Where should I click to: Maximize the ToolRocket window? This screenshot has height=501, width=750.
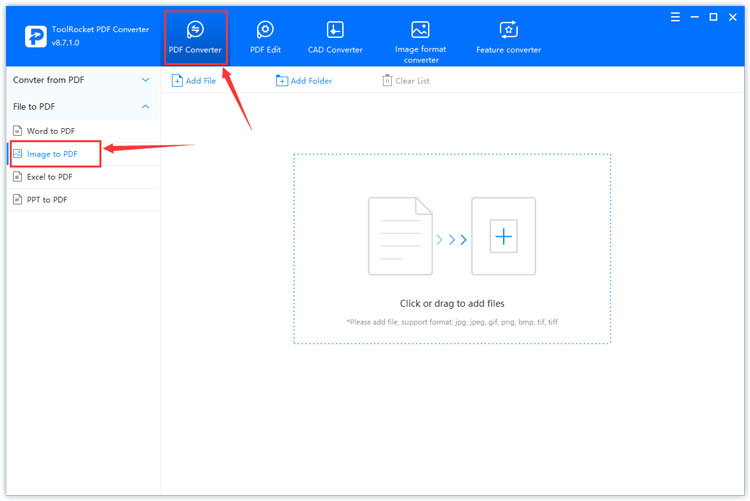pyautogui.click(x=713, y=17)
